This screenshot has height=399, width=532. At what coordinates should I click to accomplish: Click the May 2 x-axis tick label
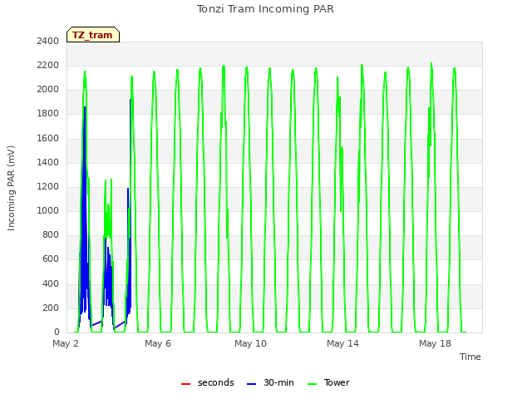coord(66,343)
